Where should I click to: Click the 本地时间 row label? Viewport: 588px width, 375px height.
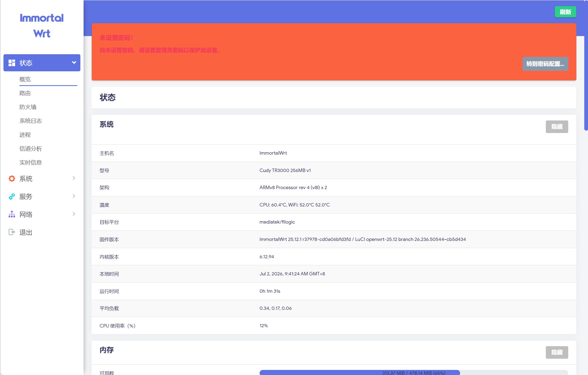pyautogui.click(x=109, y=274)
